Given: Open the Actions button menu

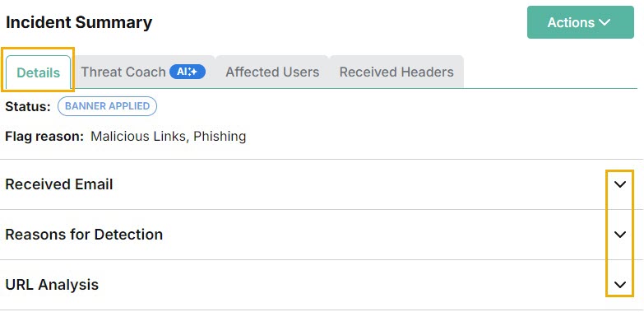Looking at the screenshot, I should pyautogui.click(x=581, y=22).
